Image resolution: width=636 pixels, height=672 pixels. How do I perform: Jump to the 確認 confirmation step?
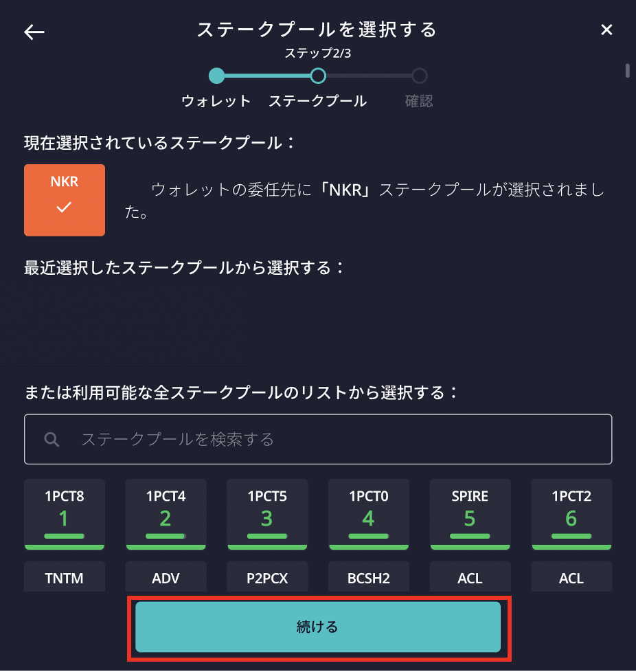(x=419, y=76)
